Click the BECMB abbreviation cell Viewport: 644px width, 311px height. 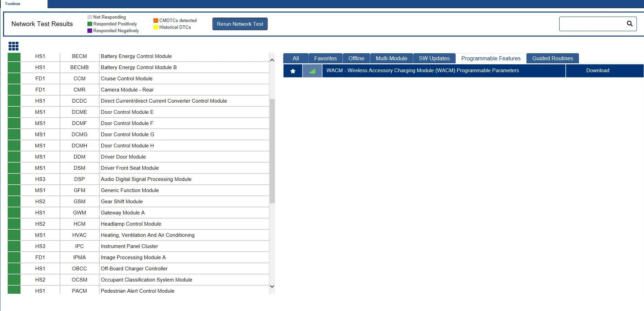click(80, 67)
